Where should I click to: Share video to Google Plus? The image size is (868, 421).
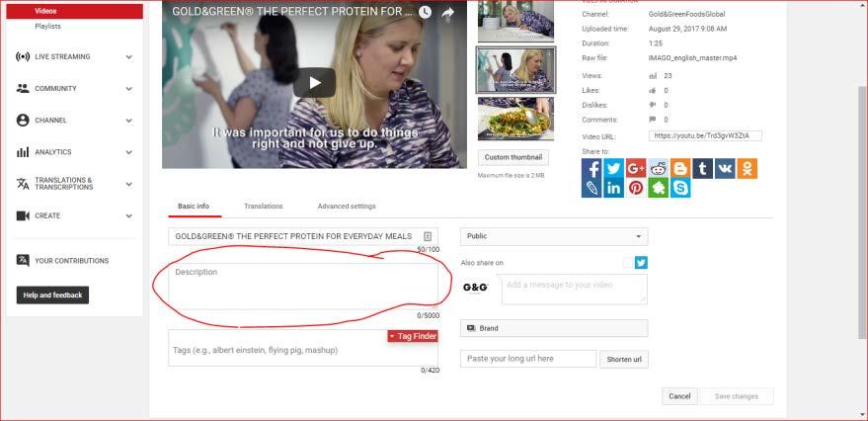[x=636, y=168]
